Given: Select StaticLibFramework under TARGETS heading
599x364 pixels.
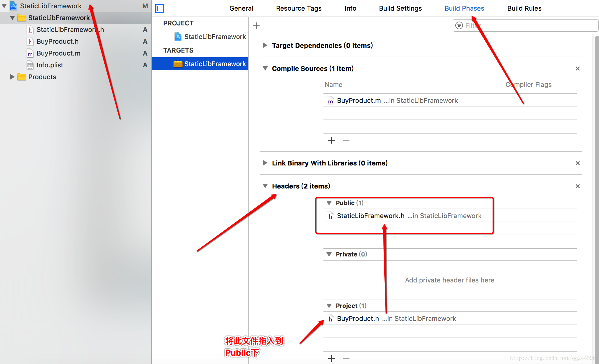Looking at the screenshot, I should [200, 64].
